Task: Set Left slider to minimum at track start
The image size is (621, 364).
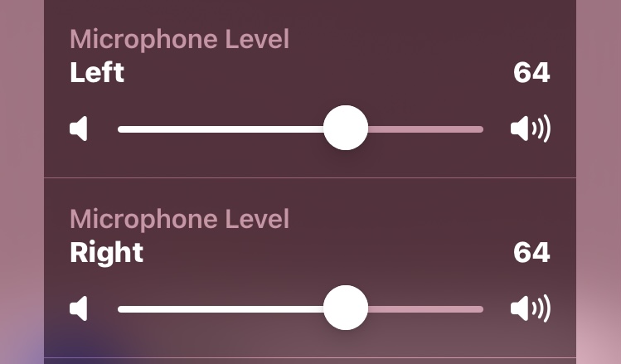Action: click(x=119, y=129)
